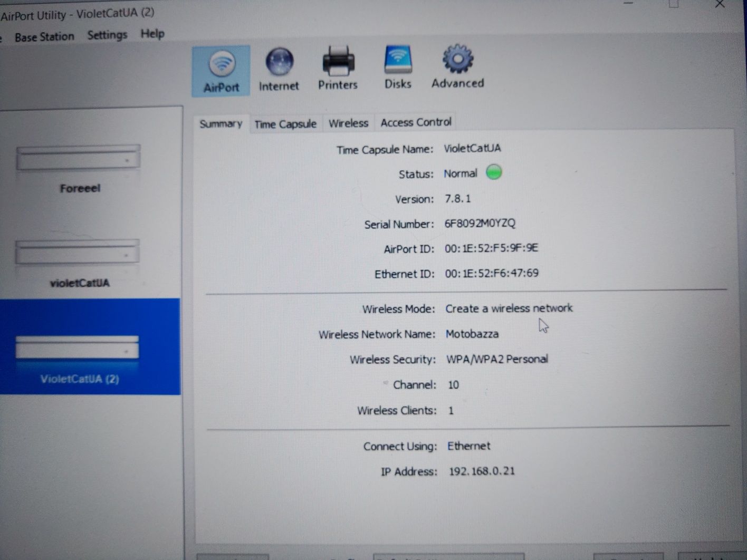Close the AirPort Utility window

point(720,4)
